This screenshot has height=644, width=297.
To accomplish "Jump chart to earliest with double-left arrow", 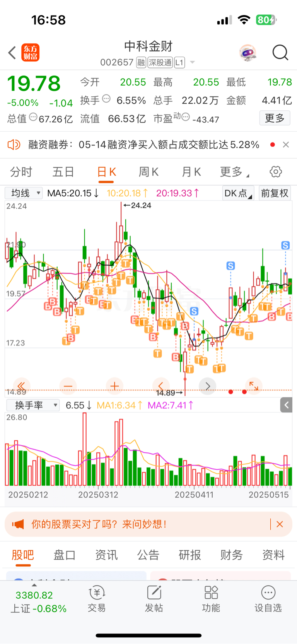I will click(x=21, y=386).
